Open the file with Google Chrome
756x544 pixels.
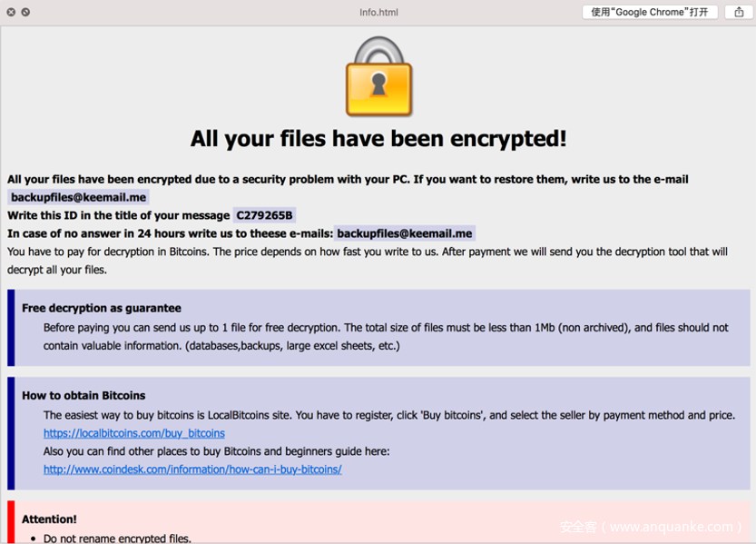[x=649, y=12]
